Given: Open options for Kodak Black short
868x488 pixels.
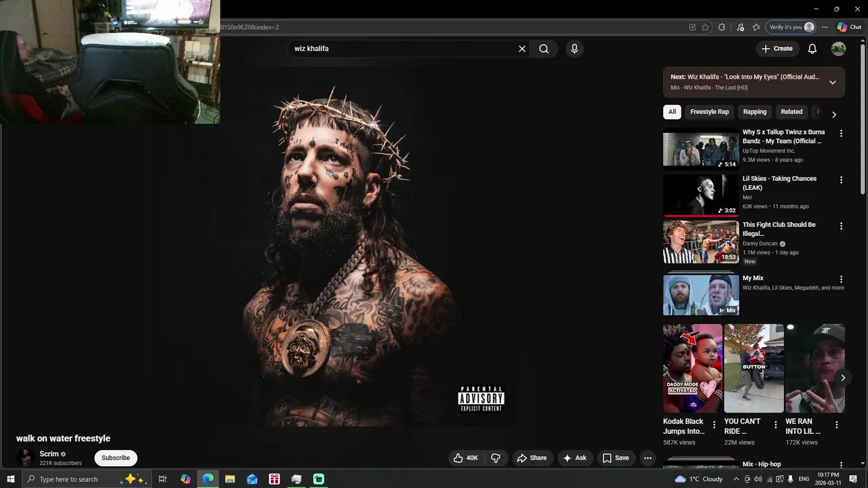Looking at the screenshot, I should (x=714, y=425).
